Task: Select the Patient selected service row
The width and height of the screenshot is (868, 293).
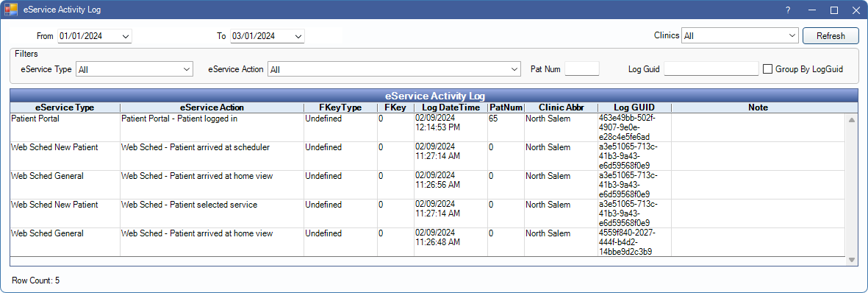Action: 428,213
